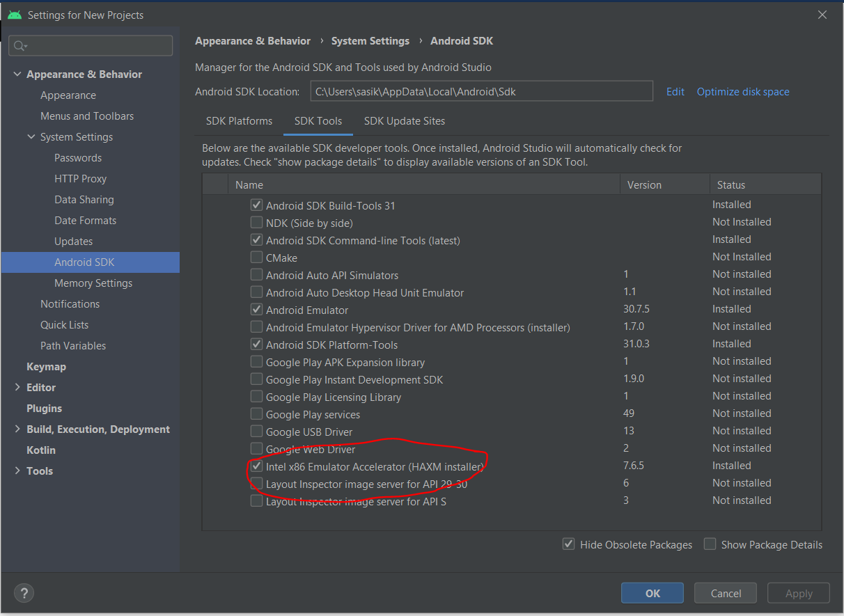Open Quick Lists settings

pyautogui.click(x=64, y=325)
